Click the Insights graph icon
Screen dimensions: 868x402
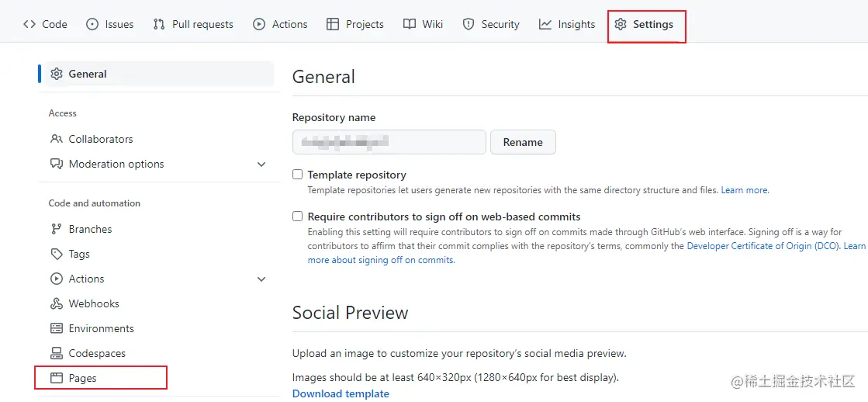pos(545,24)
